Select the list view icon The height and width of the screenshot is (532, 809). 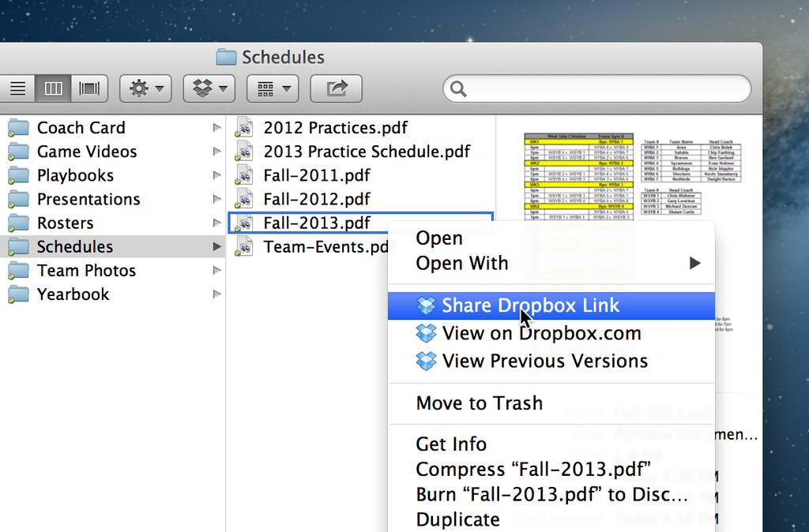tap(17, 88)
